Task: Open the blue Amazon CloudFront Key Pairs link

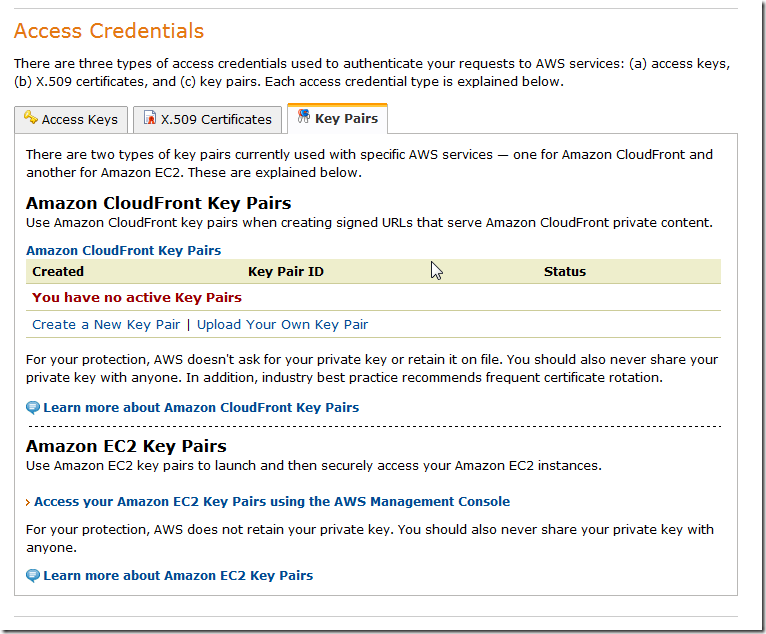Action: [x=123, y=250]
